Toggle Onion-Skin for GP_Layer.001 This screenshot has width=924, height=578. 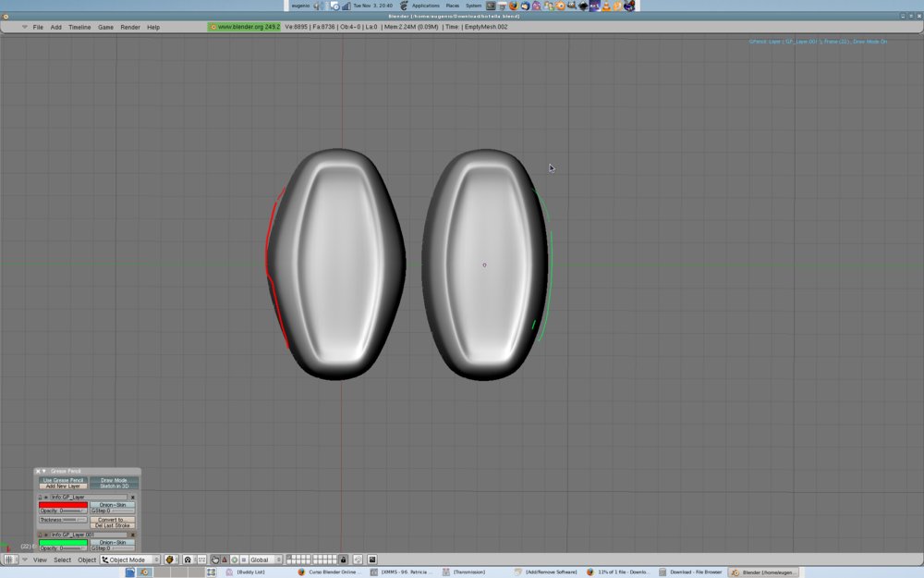[x=113, y=543]
